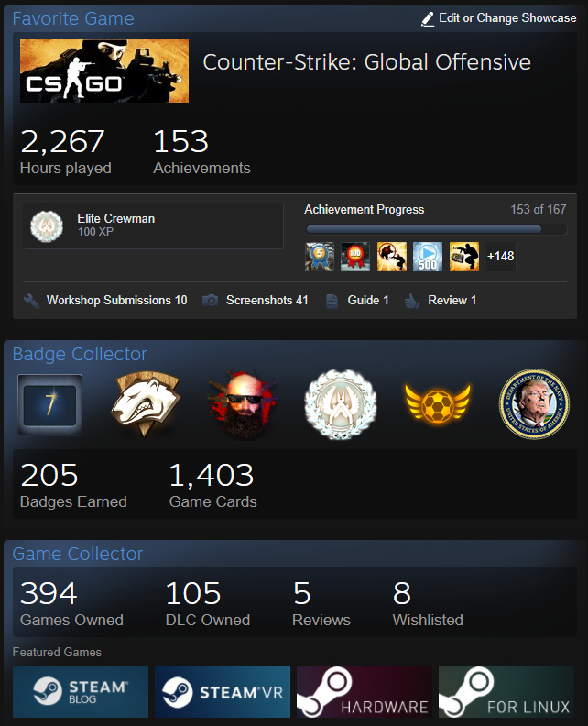Click the Department of the Navy seal badge
Screen dimensions: 588x726
tap(534, 403)
